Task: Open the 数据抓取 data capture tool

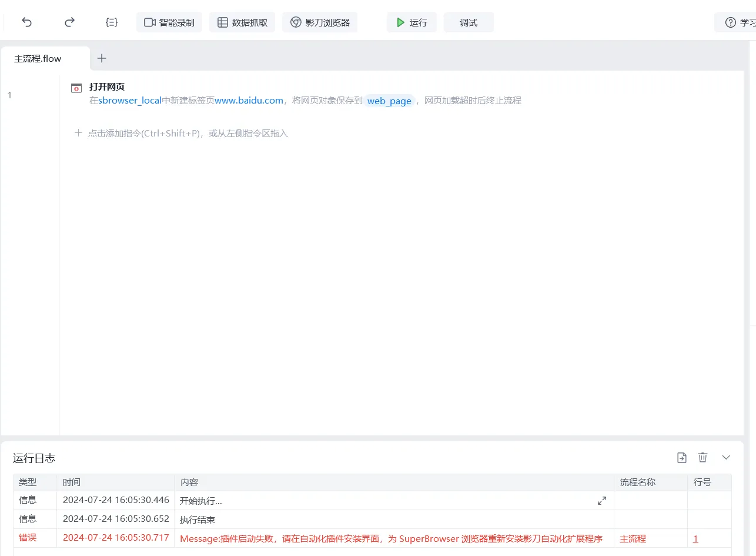Action: click(x=242, y=22)
